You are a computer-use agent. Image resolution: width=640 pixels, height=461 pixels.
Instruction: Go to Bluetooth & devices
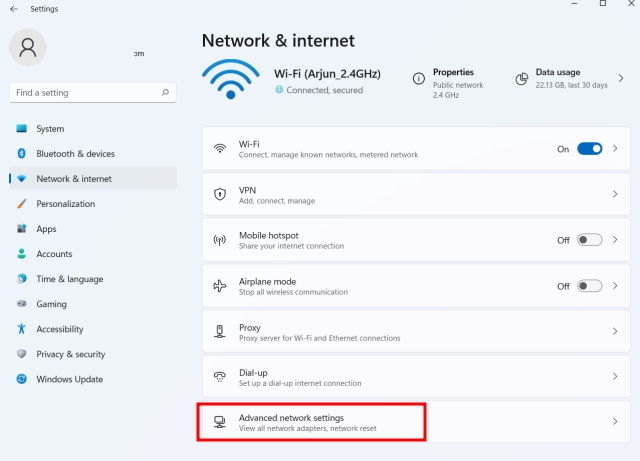93,154
